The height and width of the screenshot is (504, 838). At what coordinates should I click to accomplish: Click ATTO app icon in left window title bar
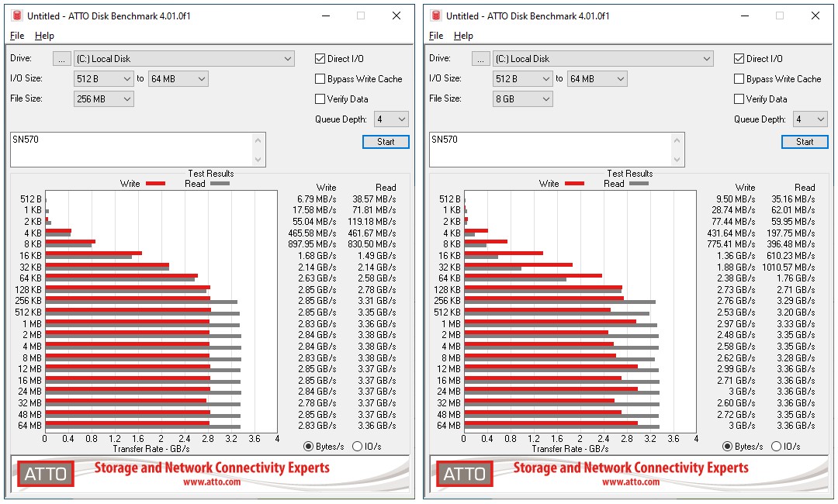click(x=17, y=16)
